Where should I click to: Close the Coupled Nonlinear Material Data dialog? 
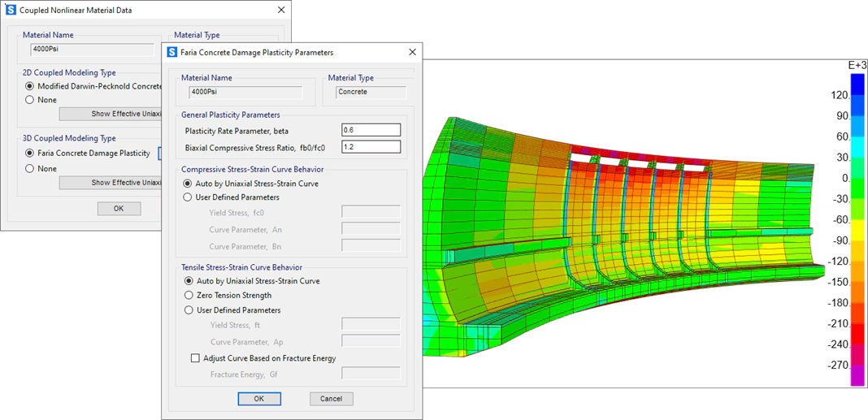pos(281,11)
